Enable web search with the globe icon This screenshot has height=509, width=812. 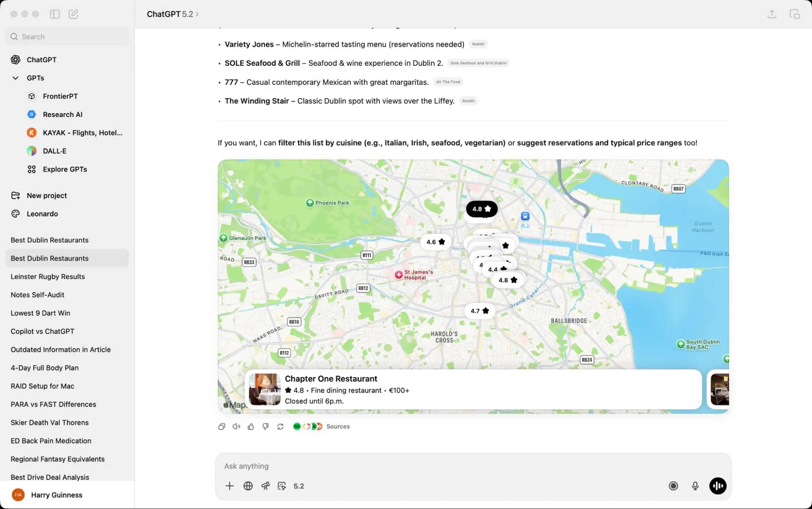click(x=248, y=486)
